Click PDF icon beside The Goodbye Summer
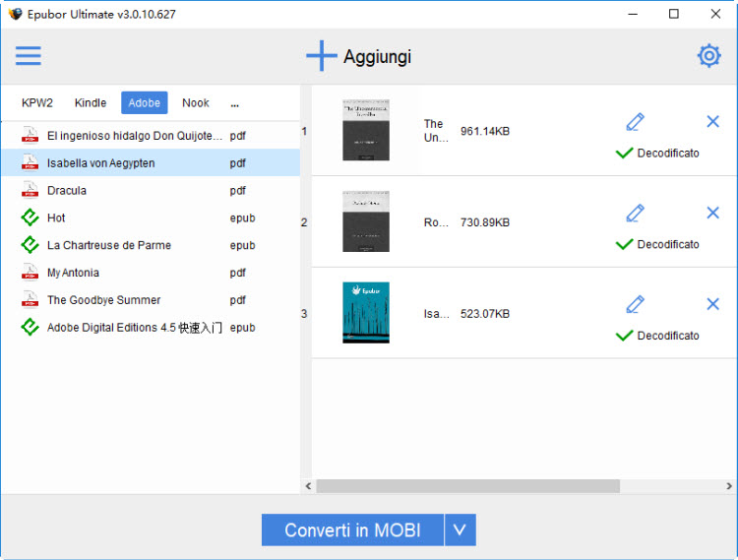738x560 pixels. click(30, 299)
